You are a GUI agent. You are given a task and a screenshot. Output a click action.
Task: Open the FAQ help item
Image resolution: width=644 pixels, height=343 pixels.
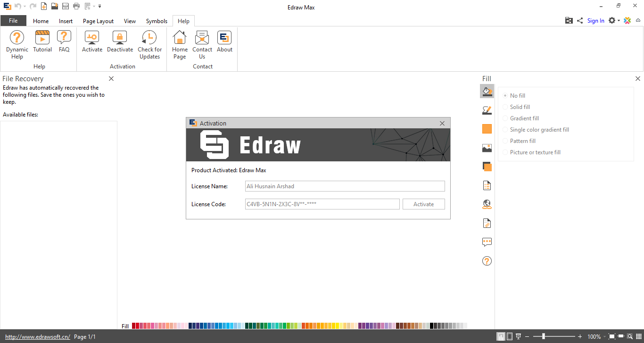coord(64,42)
